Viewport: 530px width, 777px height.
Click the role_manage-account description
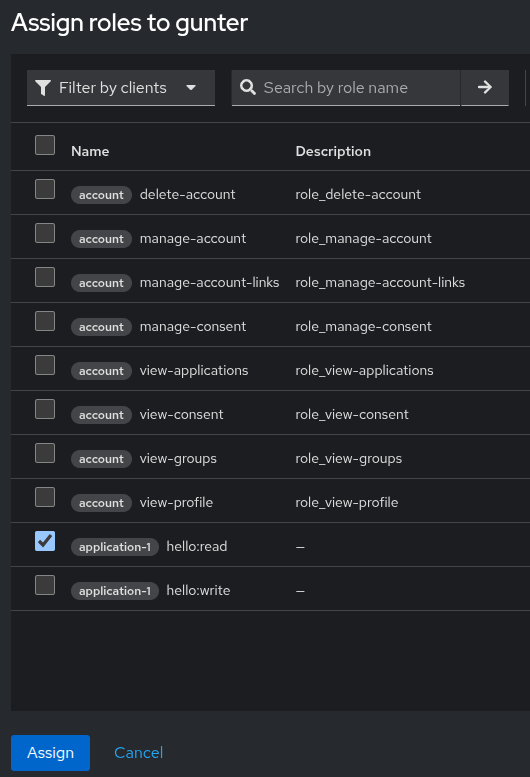[364, 238]
